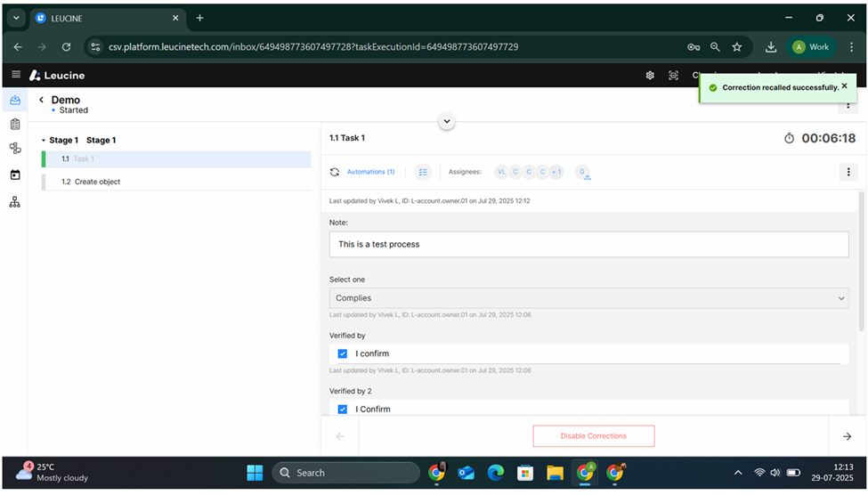This screenshot has height=495, width=868.
Task: Open the clipboard checklist icon in sidebar
Action: pos(14,125)
